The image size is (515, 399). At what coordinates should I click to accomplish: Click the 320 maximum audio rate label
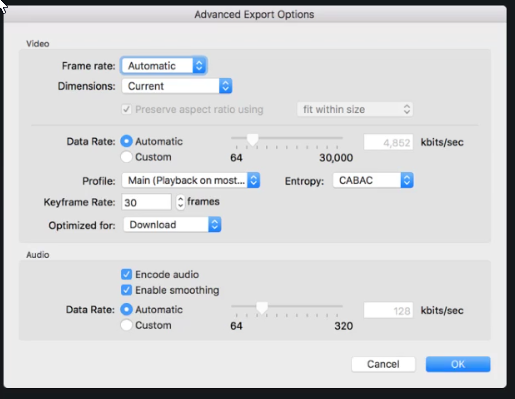click(x=344, y=326)
